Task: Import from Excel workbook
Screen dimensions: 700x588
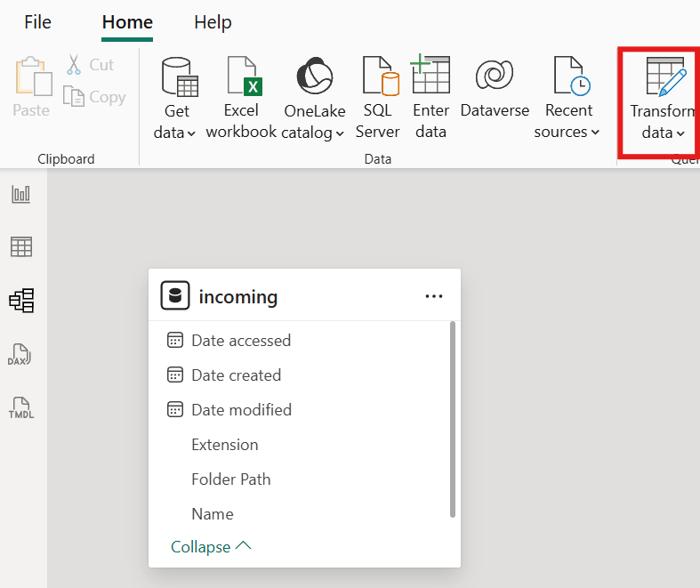Action: [x=241, y=98]
